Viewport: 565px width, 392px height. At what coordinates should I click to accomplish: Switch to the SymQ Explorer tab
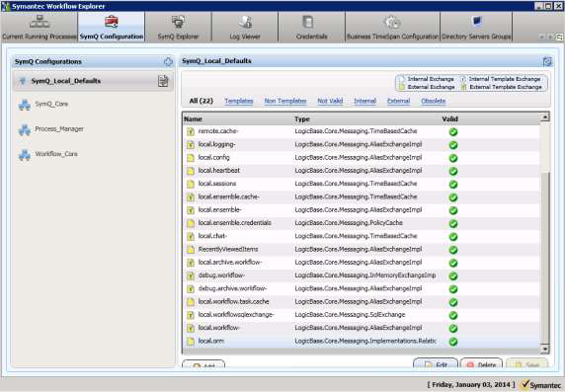[178, 27]
